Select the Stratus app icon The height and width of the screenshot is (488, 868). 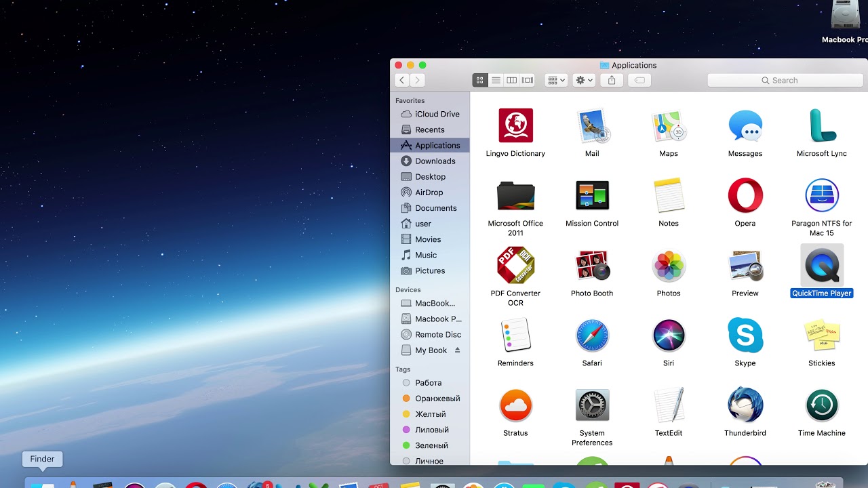tap(515, 405)
